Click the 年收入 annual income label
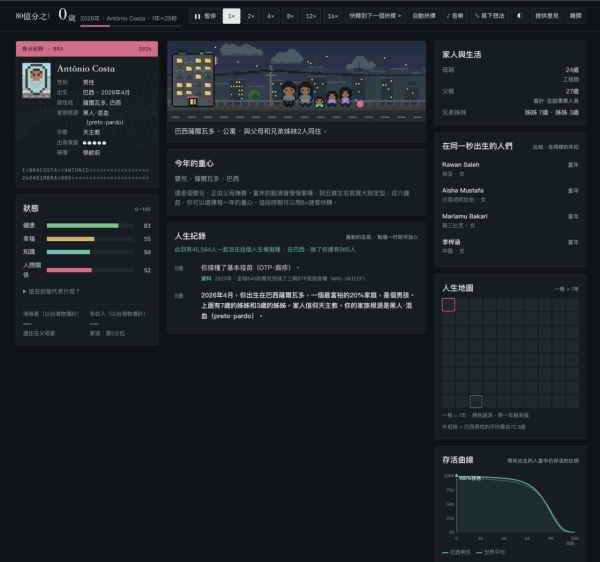 pyautogui.click(x=117, y=314)
